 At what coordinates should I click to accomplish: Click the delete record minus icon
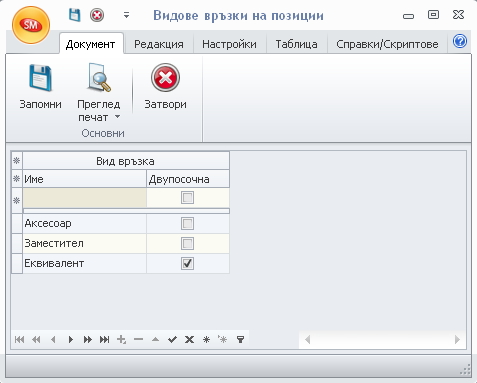(x=138, y=339)
